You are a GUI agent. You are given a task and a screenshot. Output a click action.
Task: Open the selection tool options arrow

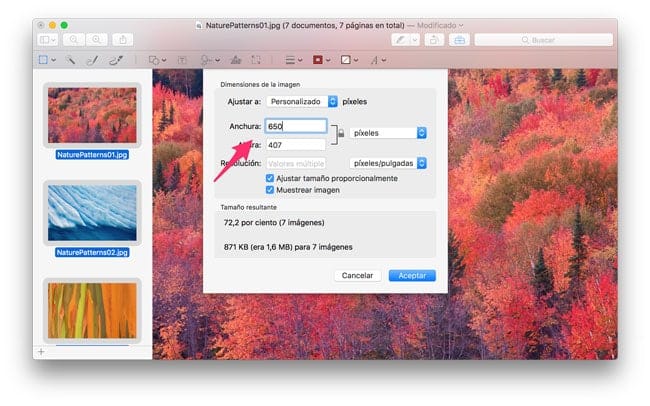[x=53, y=60]
